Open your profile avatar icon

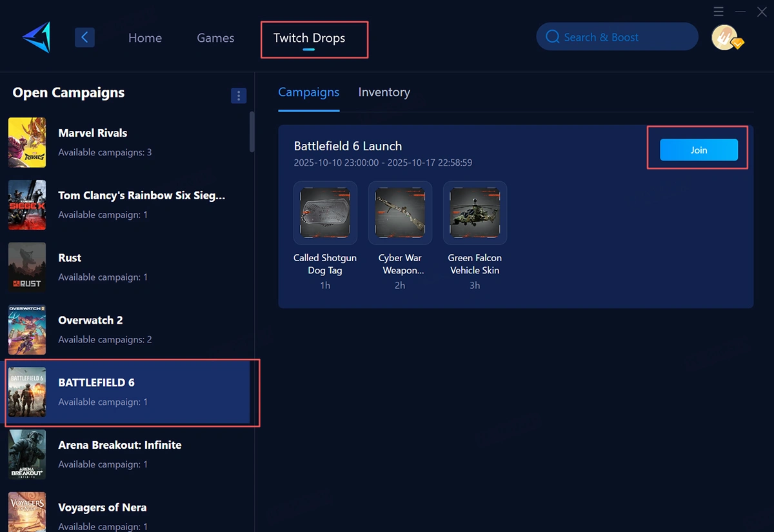pos(727,37)
